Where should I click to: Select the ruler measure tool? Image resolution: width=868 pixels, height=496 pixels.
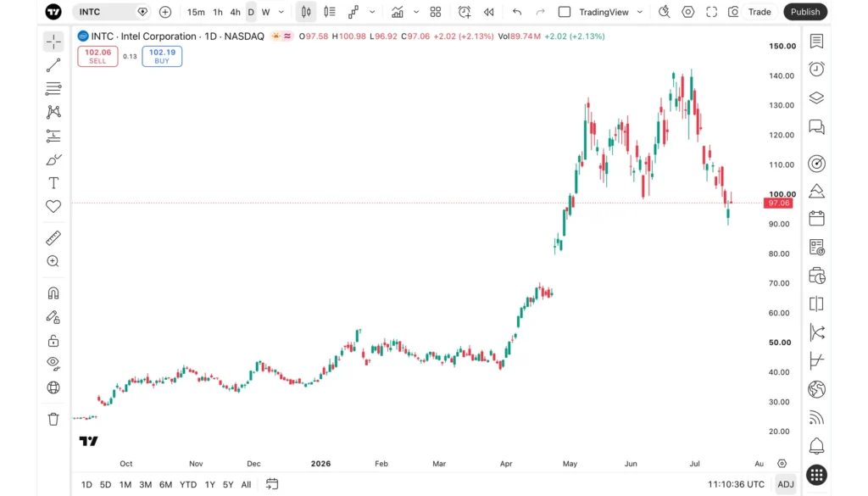(x=53, y=238)
